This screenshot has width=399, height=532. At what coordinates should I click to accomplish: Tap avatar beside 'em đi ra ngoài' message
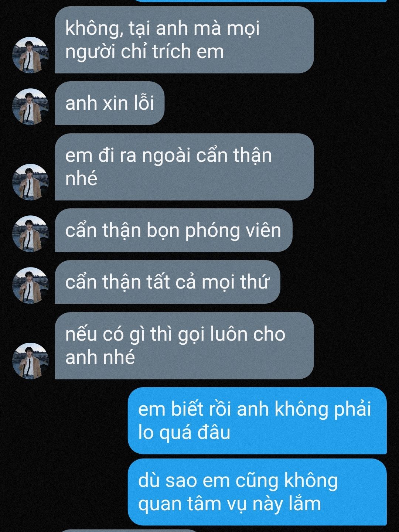(x=31, y=182)
